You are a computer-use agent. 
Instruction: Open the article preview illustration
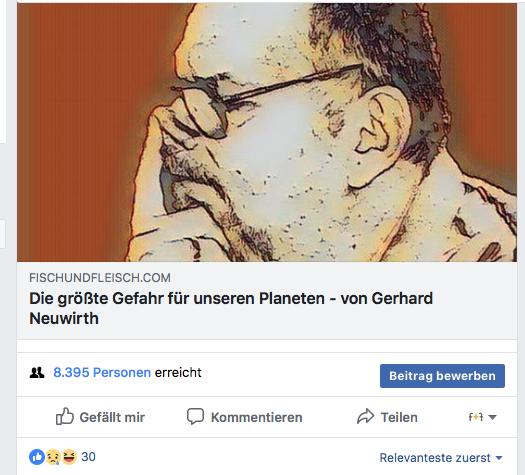[267, 132]
